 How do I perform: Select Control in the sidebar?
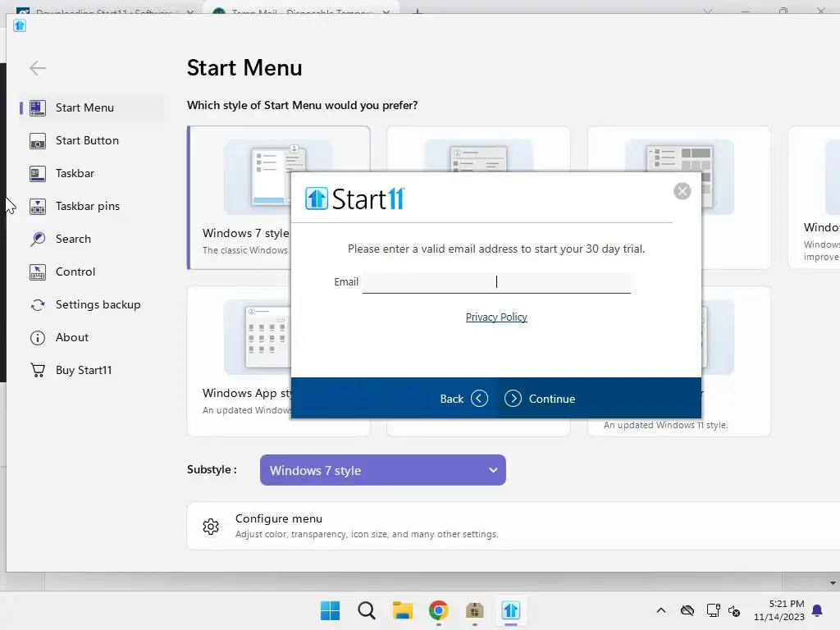click(x=75, y=272)
